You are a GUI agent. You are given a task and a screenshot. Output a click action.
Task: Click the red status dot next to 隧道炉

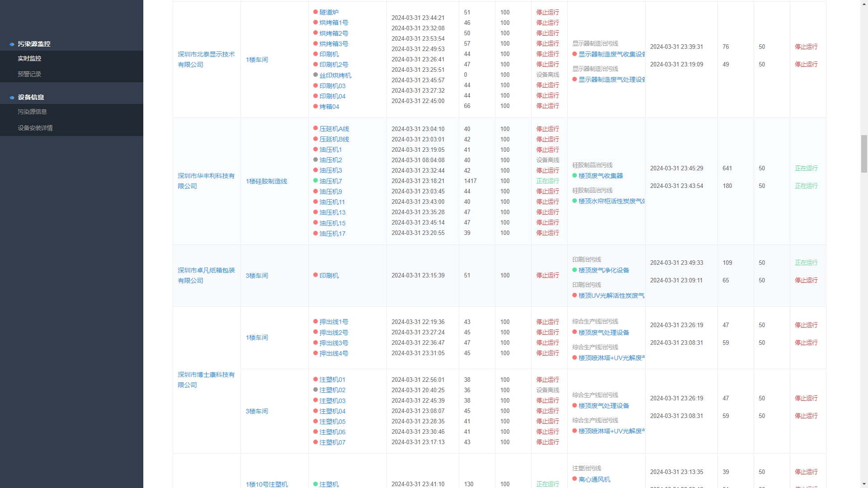[x=316, y=12]
